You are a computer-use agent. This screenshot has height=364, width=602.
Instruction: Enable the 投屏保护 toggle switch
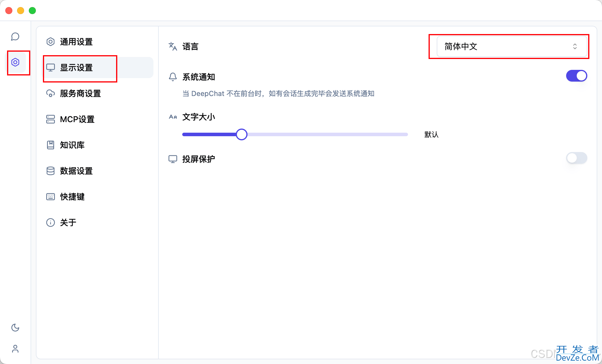pyautogui.click(x=576, y=158)
